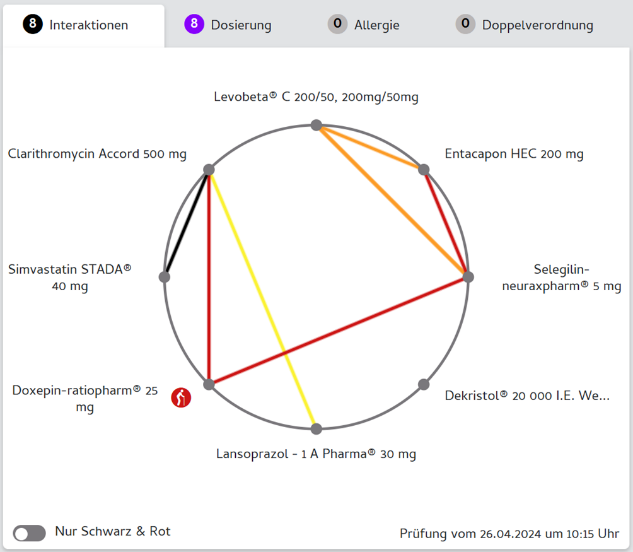
Task: Click the Simvastatin STADA node dot
Action: (164, 277)
